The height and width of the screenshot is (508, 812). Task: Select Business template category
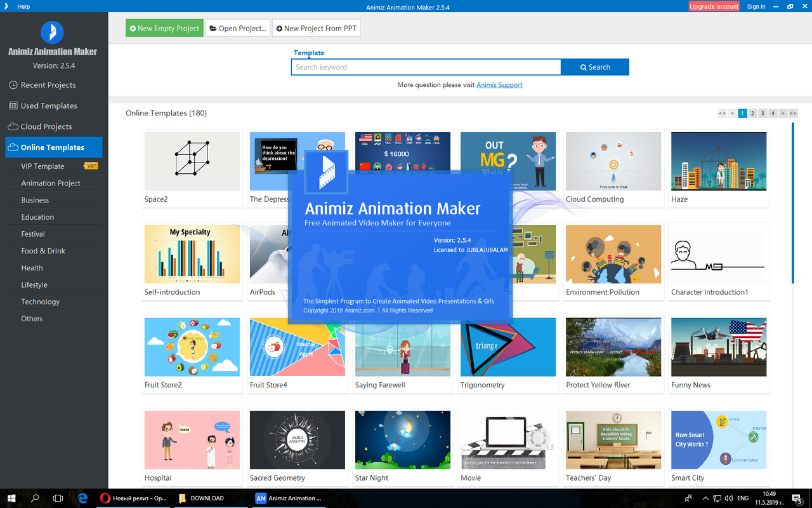pyautogui.click(x=35, y=200)
